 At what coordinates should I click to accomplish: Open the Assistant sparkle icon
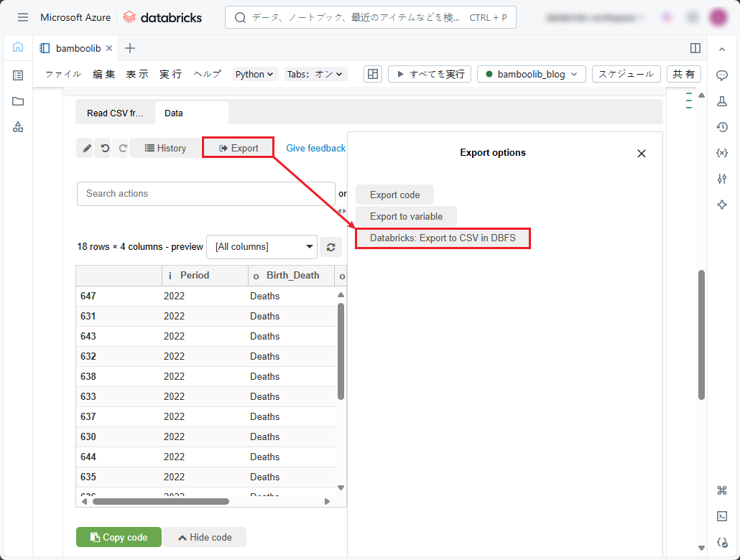click(722, 205)
